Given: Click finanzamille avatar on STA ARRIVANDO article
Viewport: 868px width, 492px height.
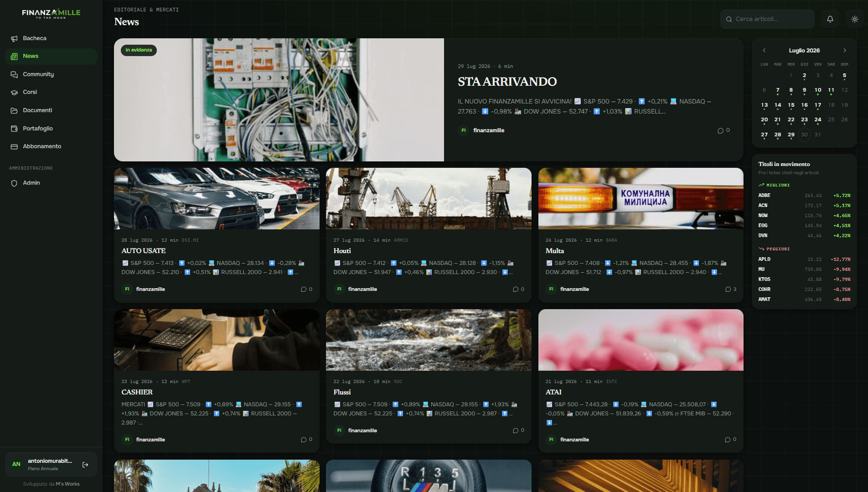Looking at the screenshot, I should coord(464,130).
